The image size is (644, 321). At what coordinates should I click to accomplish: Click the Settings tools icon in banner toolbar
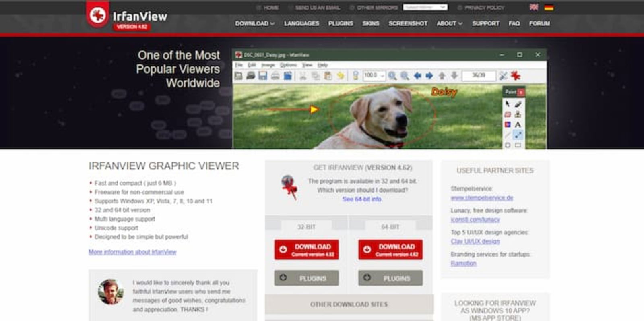(503, 75)
